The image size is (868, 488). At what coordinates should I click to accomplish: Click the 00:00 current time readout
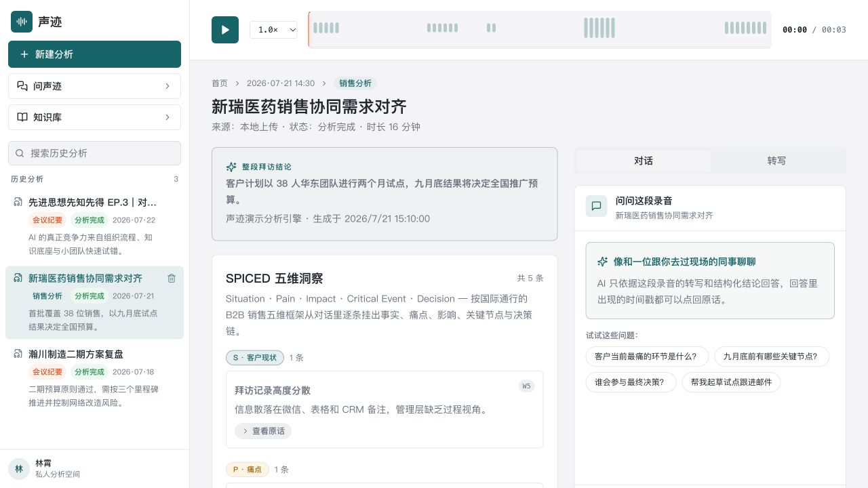[x=795, y=30]
